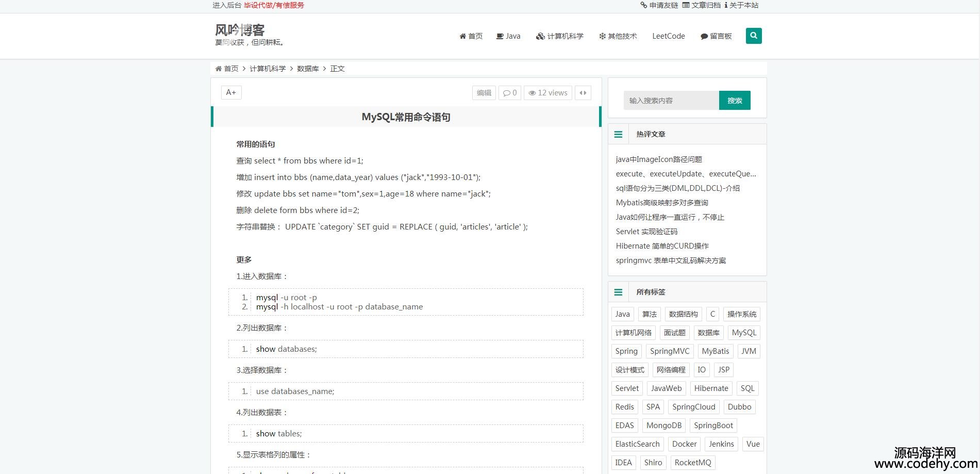Image resolution: width=980 pixels, height=474 pixels.
Task: Select breadcrumb 计算机科学
Action: click(268, 69)
